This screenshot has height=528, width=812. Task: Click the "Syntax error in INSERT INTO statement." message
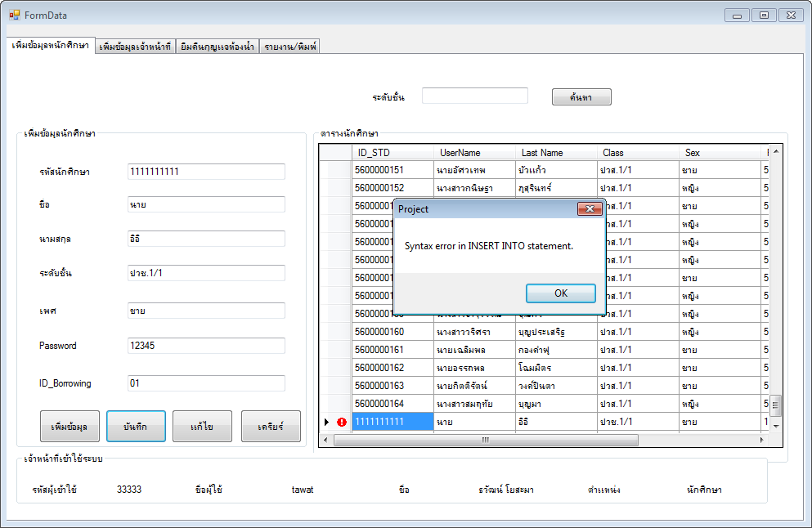[489, 246]
